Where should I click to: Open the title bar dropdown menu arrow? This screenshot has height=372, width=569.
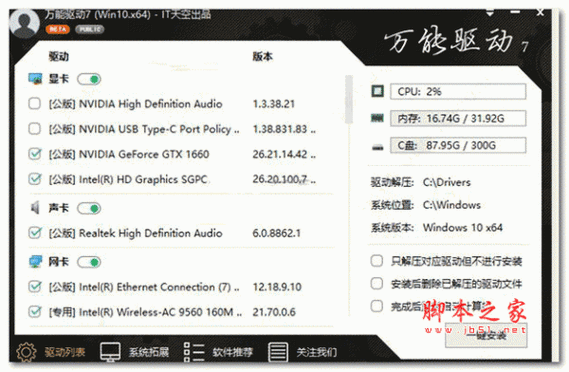coord(490,13)
